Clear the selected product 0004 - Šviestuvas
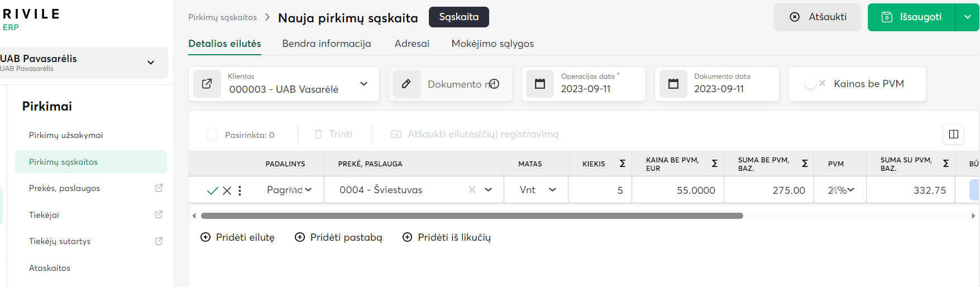This screenshot has height=287, width=980. coord(472,190)
